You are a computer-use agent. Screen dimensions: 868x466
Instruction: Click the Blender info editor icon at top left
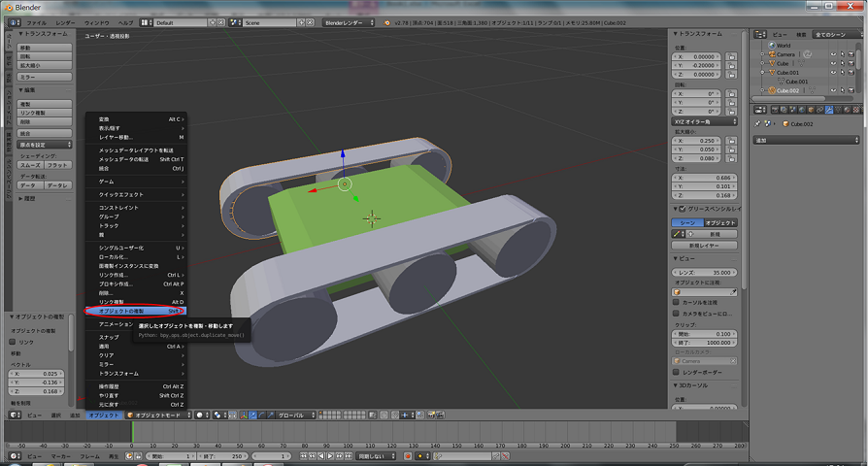point(13,21)
